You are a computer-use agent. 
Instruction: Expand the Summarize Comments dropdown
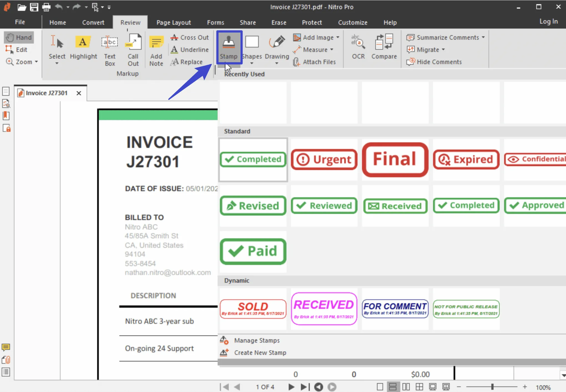point(483,37)
